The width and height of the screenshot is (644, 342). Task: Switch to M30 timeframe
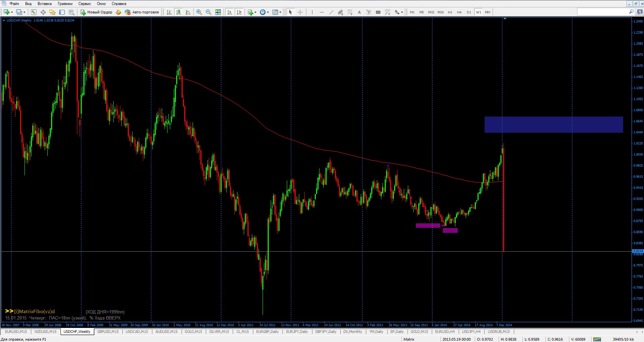[x=441, y=12]
